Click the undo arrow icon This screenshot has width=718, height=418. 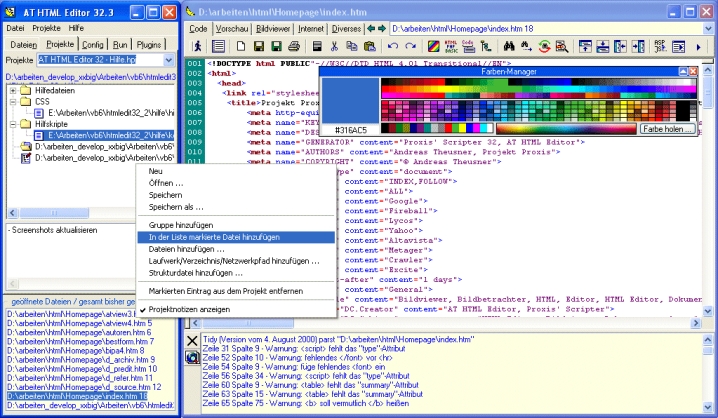(391, 47)
